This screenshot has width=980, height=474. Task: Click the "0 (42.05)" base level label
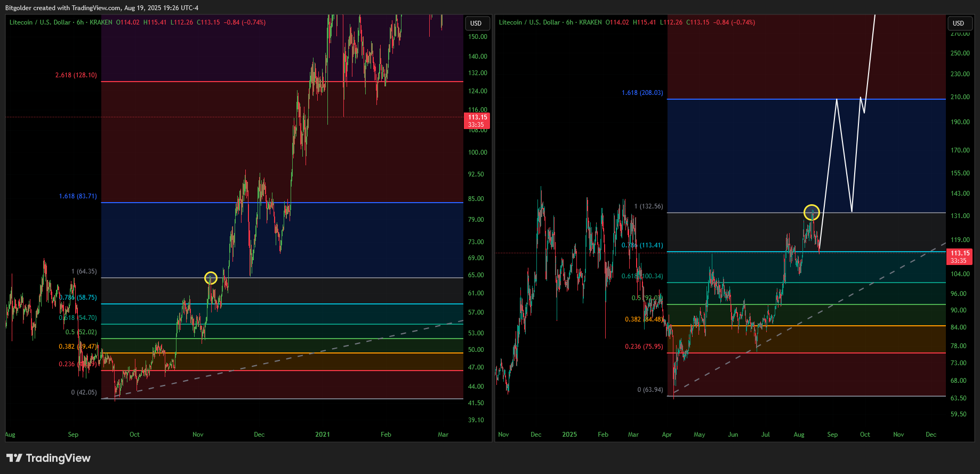pyautogui.click(x=84, y=392)
